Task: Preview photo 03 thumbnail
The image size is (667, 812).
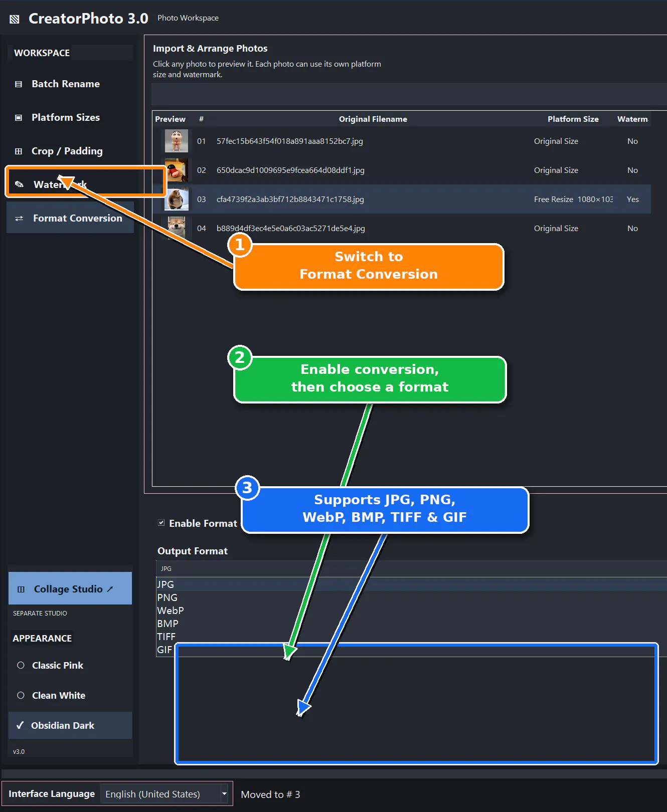Action: click(177, 199)
